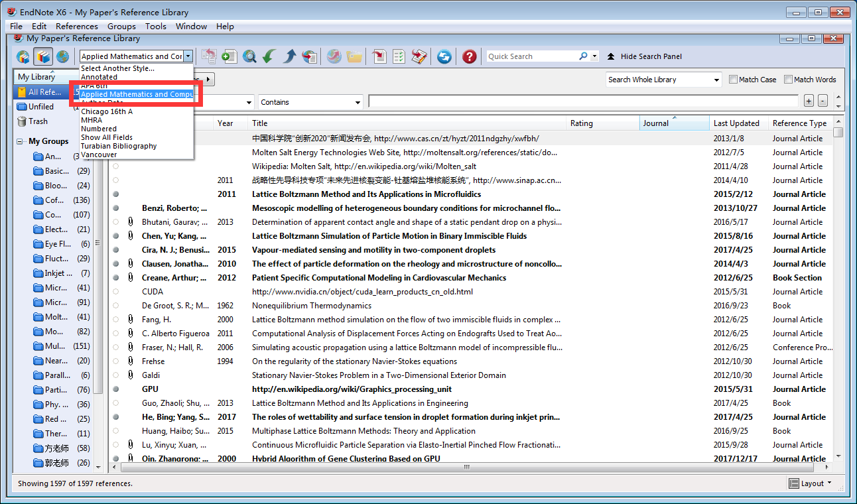Toggle read status dot for He, Bing row
This screenshot has height=504, width=857.
coord(116,417)
